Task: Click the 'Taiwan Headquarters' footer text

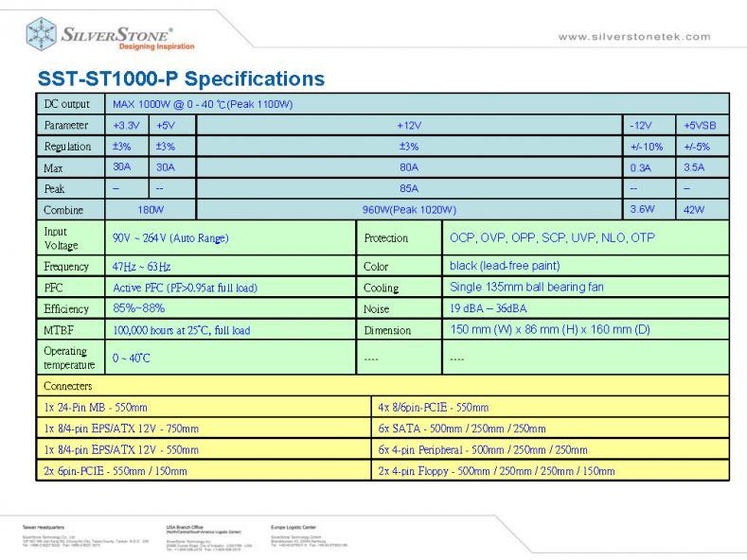Action: (x=43, y=527)
